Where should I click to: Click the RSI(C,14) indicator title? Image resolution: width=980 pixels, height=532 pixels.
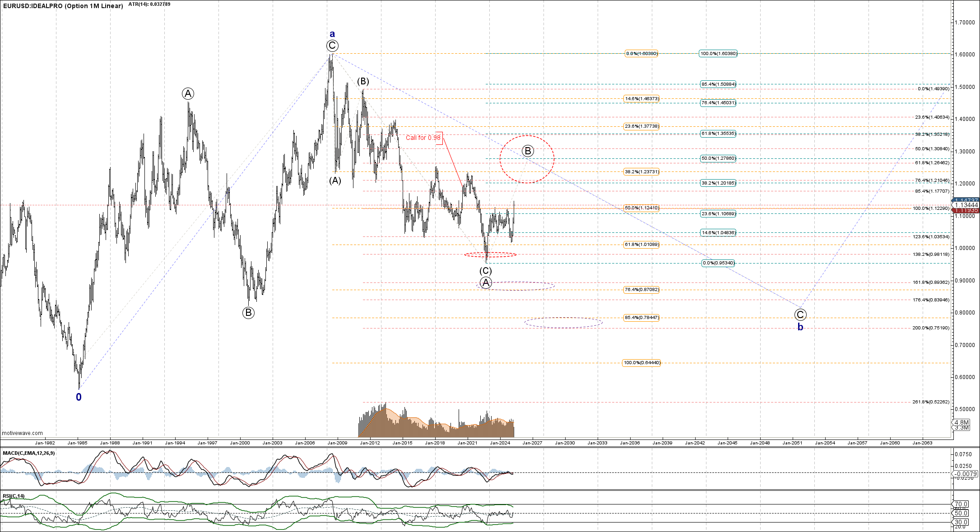[14, 496]
